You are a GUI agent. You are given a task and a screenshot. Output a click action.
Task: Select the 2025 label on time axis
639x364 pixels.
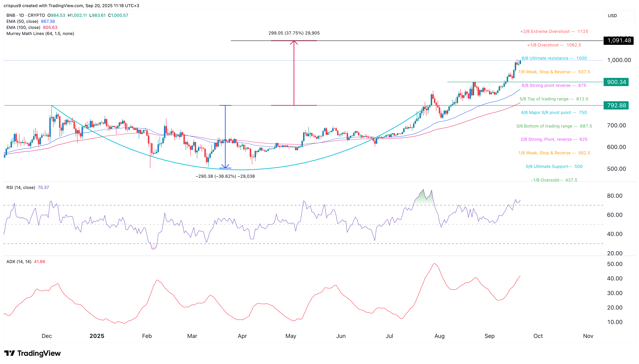[97, 336]
